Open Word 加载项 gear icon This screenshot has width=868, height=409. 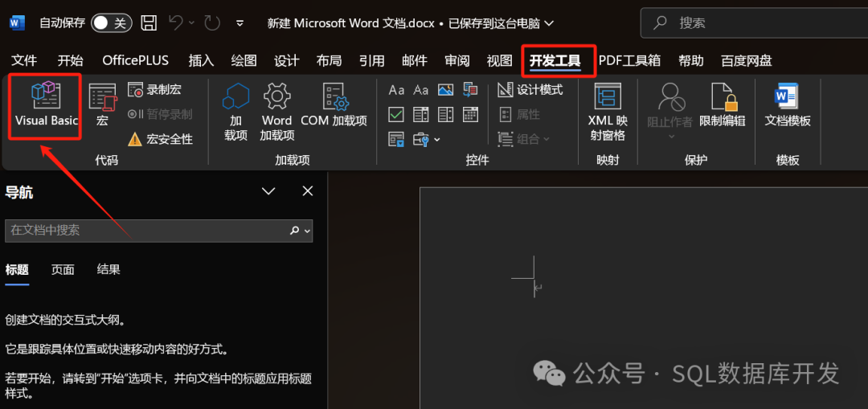click(276, 111)
